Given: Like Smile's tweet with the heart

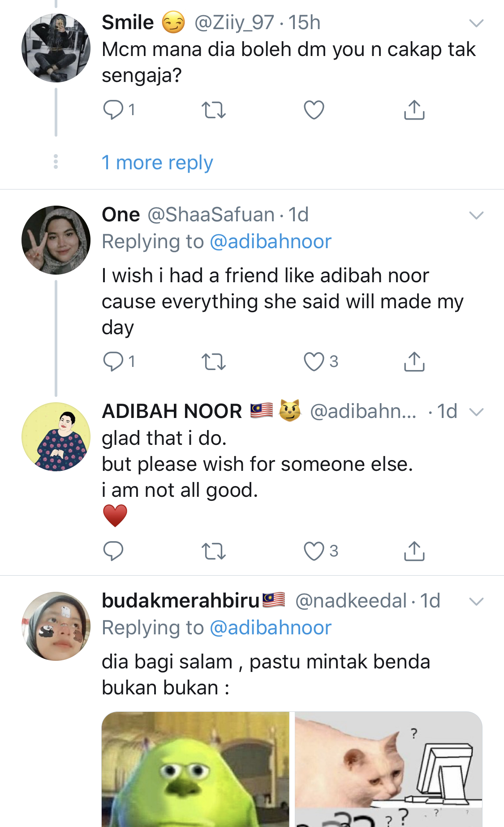Looking at the screenshot, I should 314,110.
